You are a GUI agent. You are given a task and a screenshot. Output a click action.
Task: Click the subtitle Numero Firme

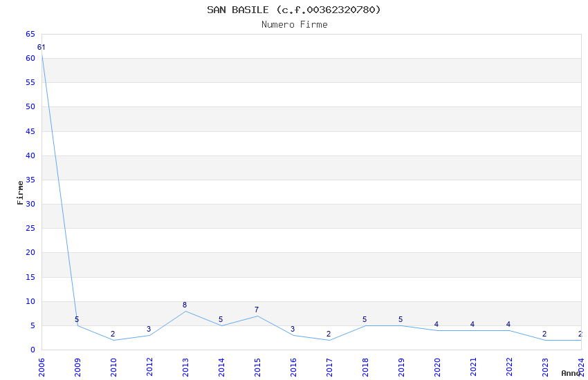[x=295, y=25]
